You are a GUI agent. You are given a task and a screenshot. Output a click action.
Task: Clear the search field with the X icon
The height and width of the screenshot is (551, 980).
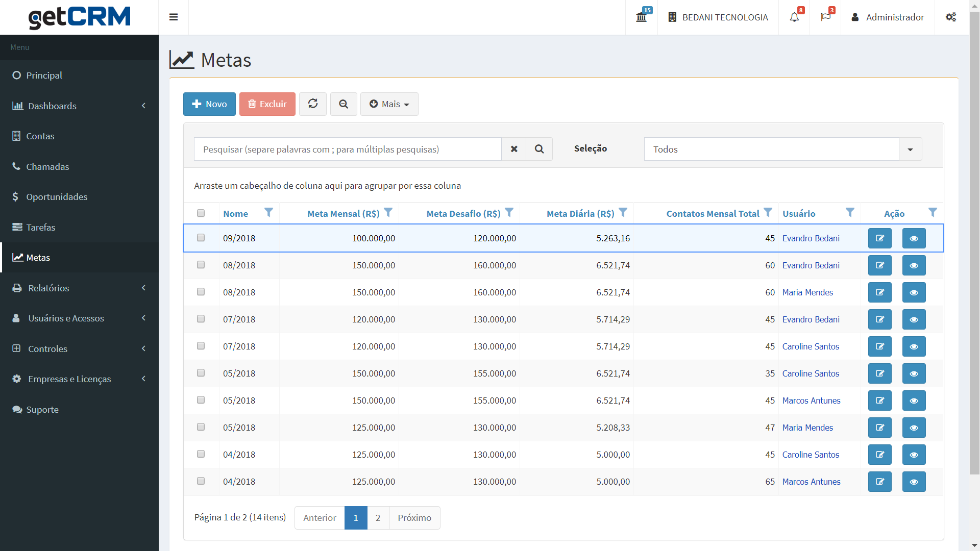click(x=514, y=149)
